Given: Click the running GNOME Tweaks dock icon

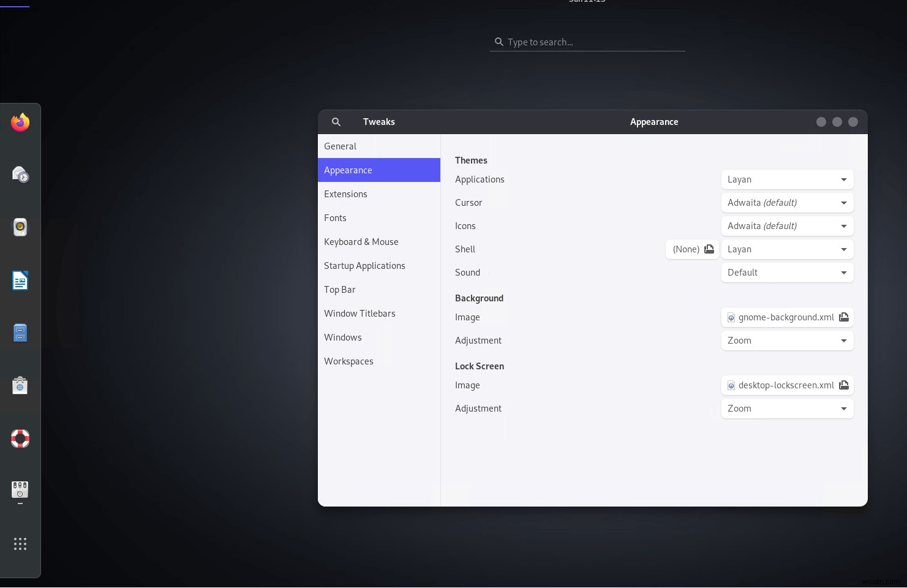Looking at the screenshot, I should point(20,490).
